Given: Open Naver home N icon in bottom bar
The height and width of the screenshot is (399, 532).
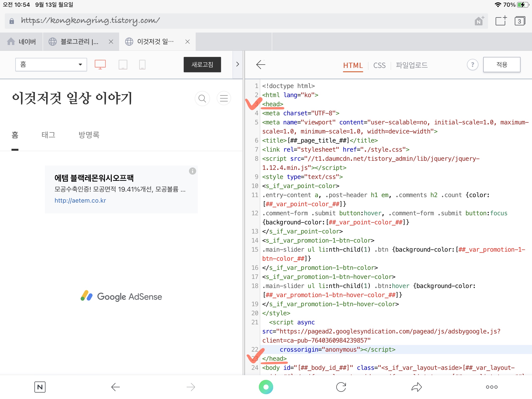Looking at the screenshot, I should point(40,387).
